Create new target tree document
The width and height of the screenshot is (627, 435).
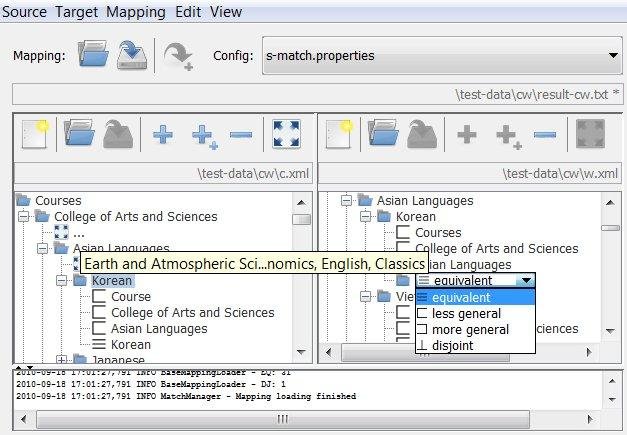(339, 134)
